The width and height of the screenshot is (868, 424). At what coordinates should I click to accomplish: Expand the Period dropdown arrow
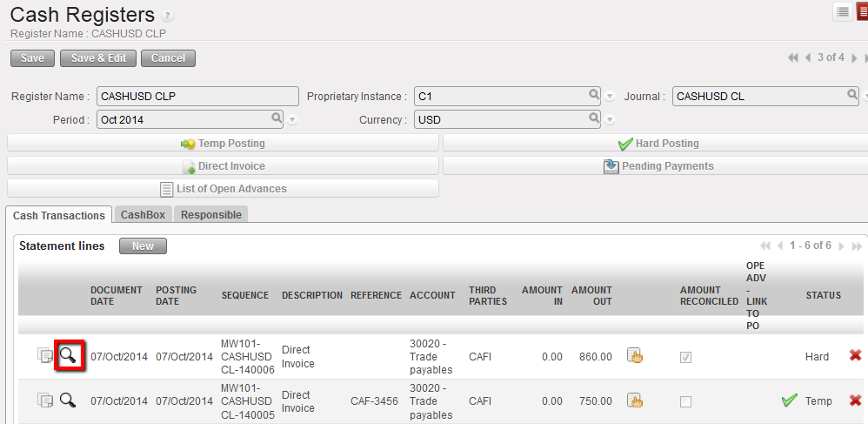point(293,120)
